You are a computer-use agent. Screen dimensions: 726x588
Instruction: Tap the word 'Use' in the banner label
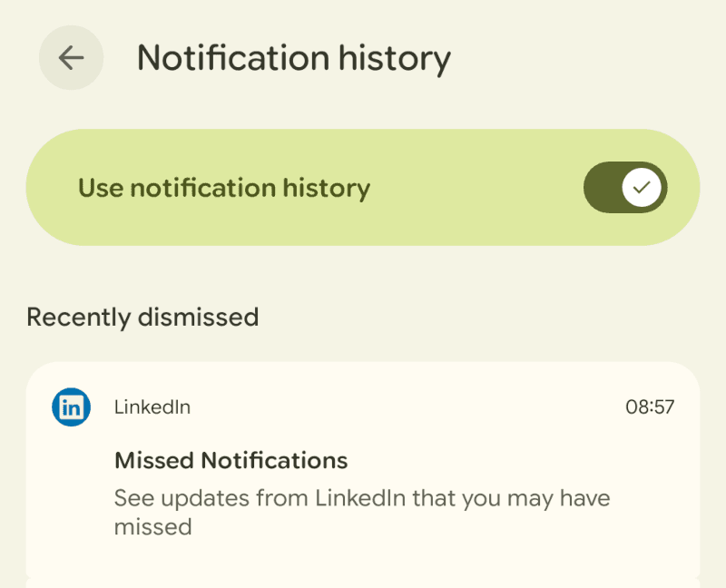[x=100, y=188]
